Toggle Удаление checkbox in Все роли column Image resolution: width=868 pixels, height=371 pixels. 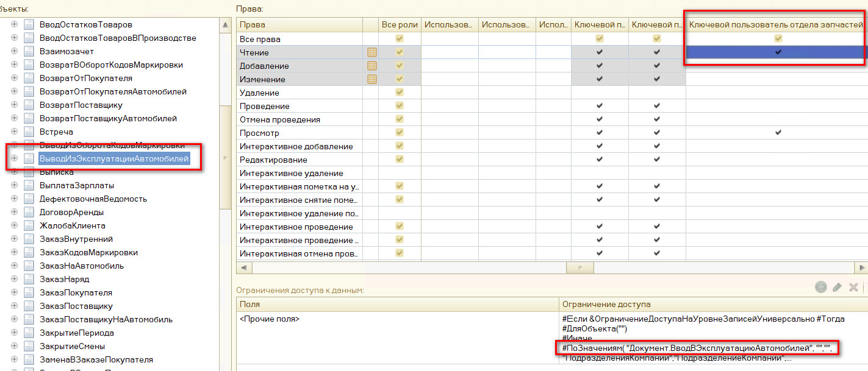click(x=400, y=93)
